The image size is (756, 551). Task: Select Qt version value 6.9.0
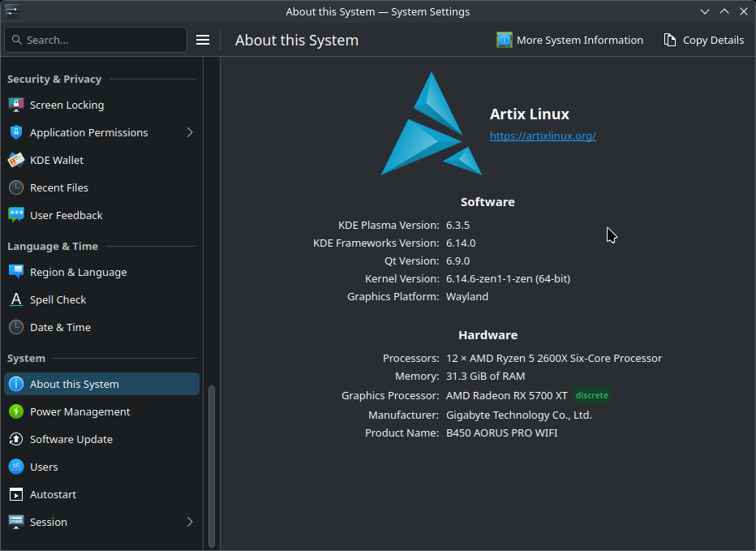[x=457, y=261]
